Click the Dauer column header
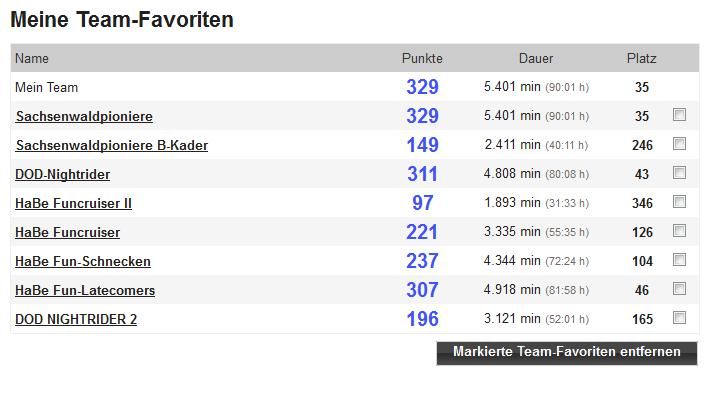710x400 pixels. coord(536,58)
